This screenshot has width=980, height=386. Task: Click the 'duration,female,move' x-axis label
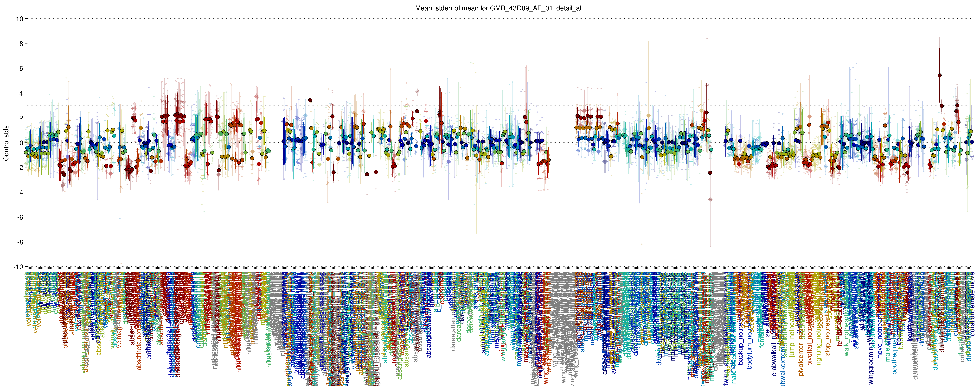coord(972,304)
